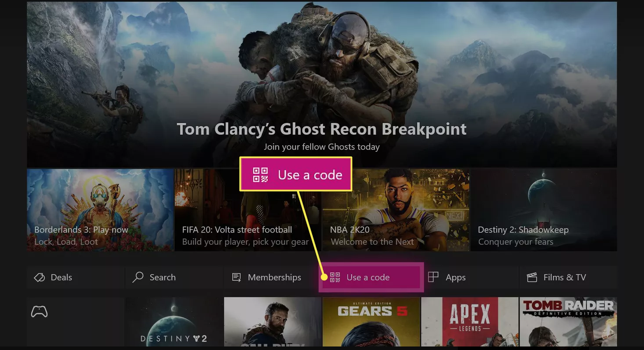Select the Apex Legends game cover
The height and width of the screenshot is (350, 644).
pos(470,322)
